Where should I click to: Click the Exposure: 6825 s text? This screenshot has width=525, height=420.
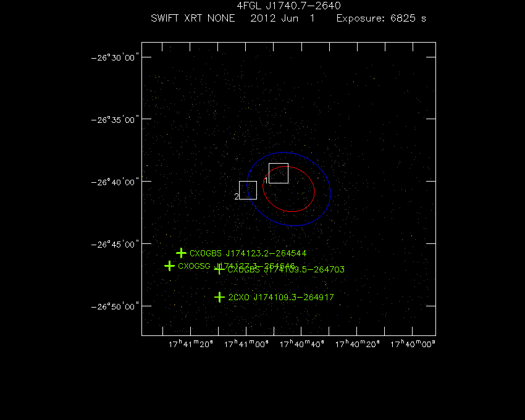point(381,19)
